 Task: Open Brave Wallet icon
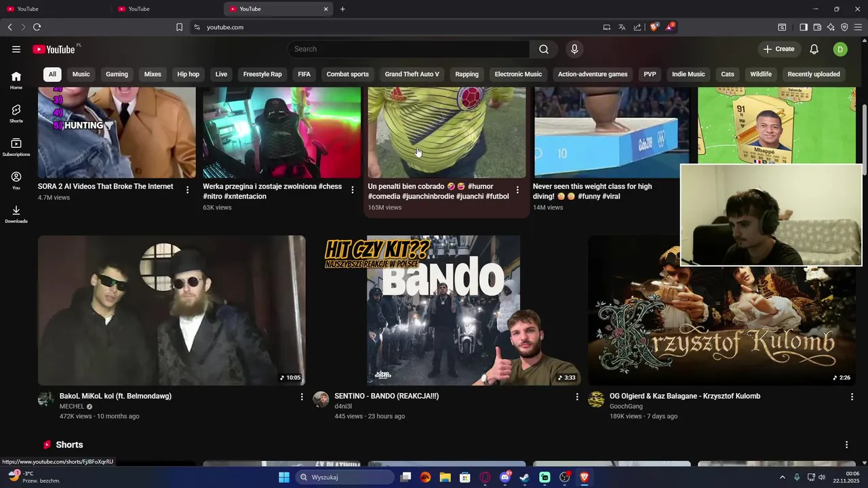(817, 27)
